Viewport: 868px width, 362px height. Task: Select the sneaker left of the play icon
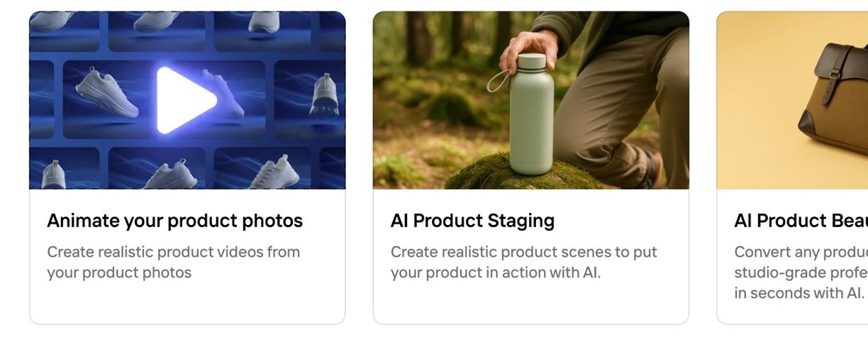(x=106, y=92)
